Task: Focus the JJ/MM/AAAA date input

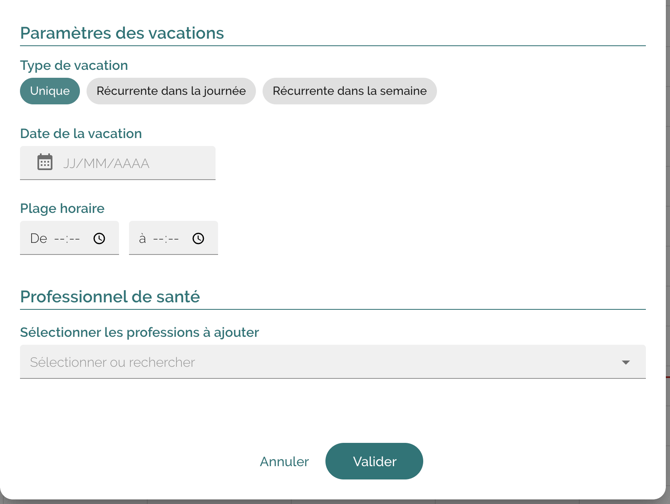Action: pos(118,163)
